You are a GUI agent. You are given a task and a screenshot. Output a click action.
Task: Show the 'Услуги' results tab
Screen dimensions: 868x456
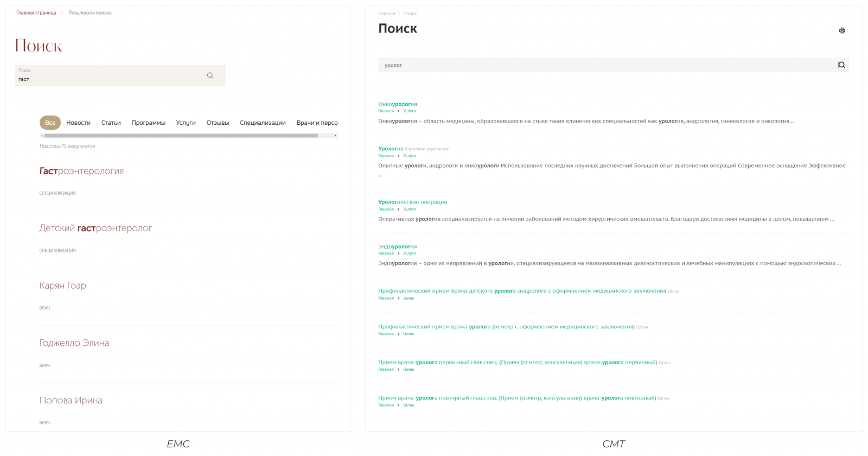(186, 123)
